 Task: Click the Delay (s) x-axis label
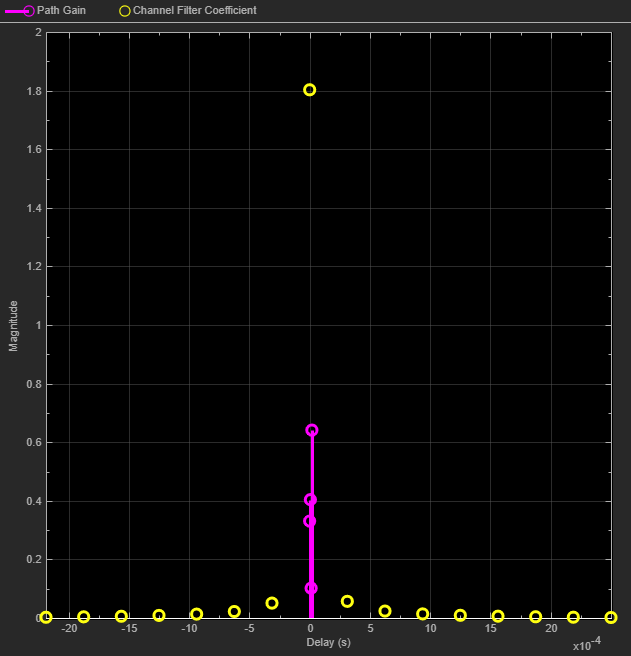[329, 642]
